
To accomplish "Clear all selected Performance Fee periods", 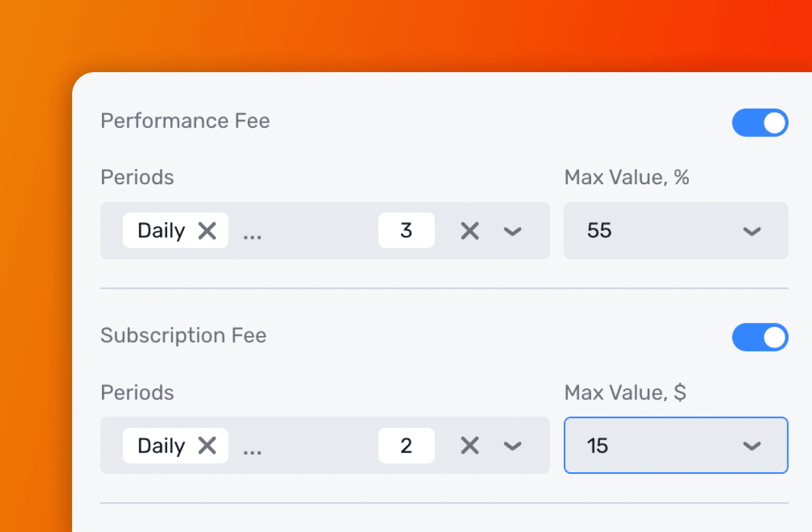I will tap(470, 230).
